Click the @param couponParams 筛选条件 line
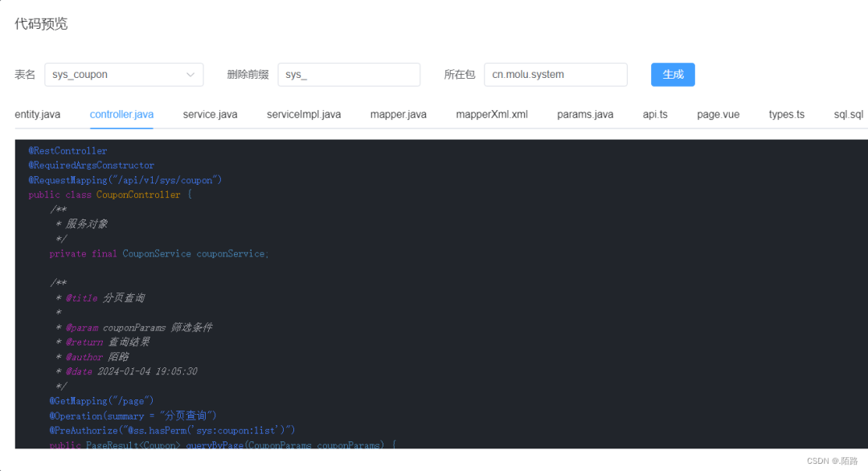 (x=134, y=327)
